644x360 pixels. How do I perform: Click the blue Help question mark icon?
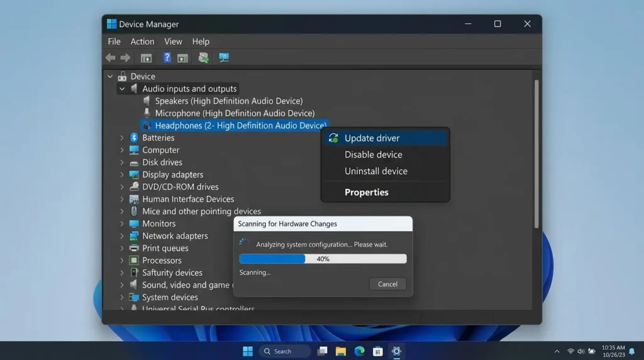tap(167, 57)
